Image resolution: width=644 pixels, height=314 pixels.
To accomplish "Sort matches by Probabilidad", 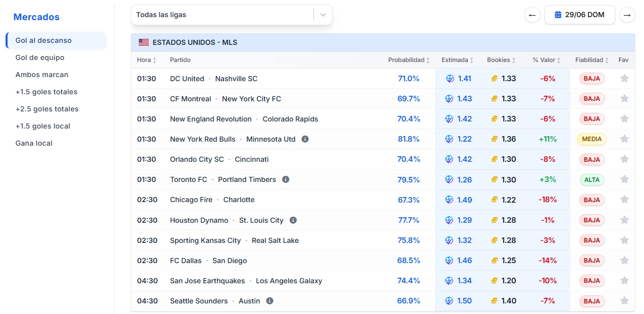I will tap(409, 60).
